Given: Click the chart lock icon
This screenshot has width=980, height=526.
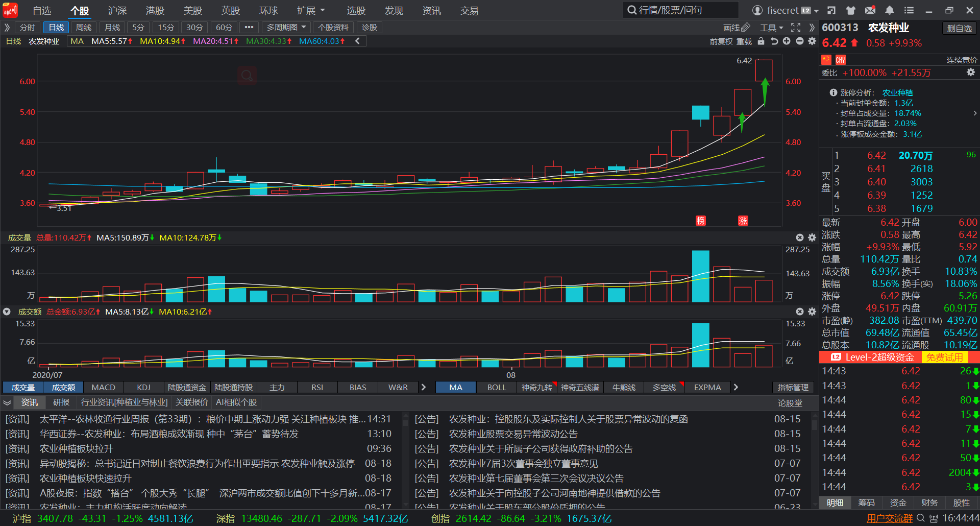Looking at the screenshot, I should [761, 41].
